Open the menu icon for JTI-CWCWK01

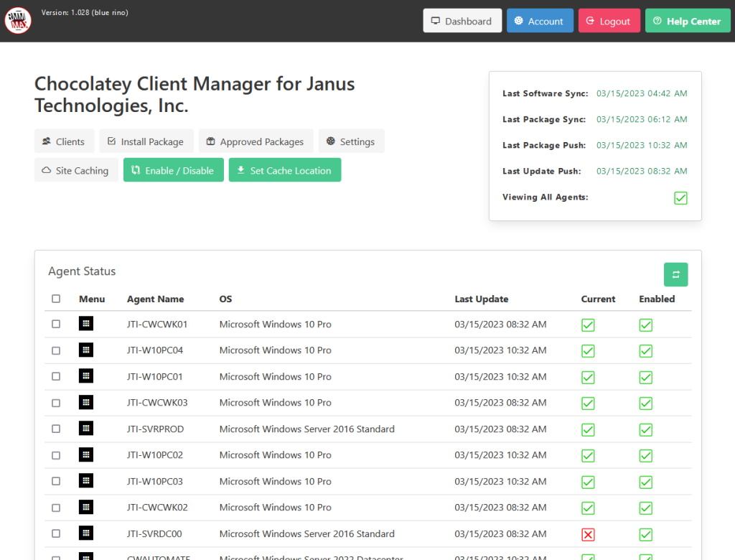[86, 324]
